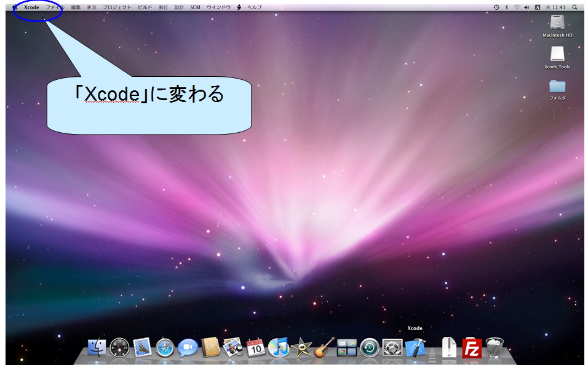This screenshot has height=370, width=588.
Task: Open Finder from the Dock
Action: [x=97, y=347]
